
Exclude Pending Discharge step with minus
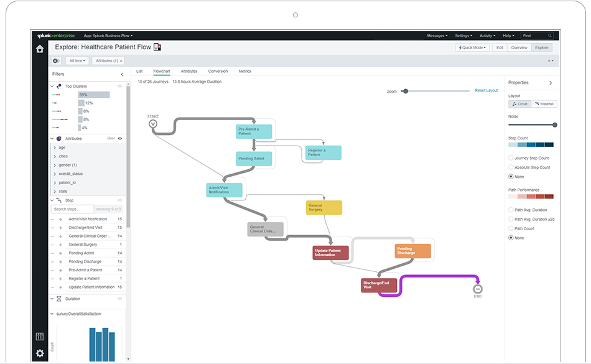[52, 262]
